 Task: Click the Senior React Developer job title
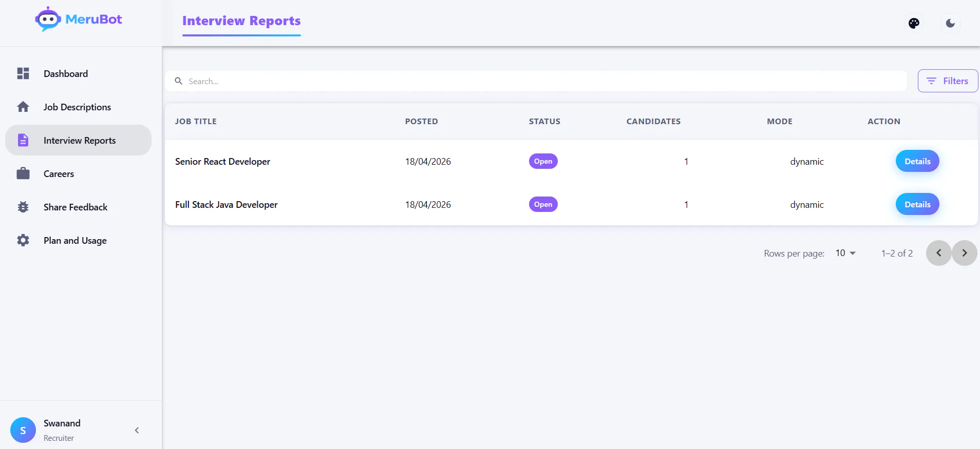point(222,162)
